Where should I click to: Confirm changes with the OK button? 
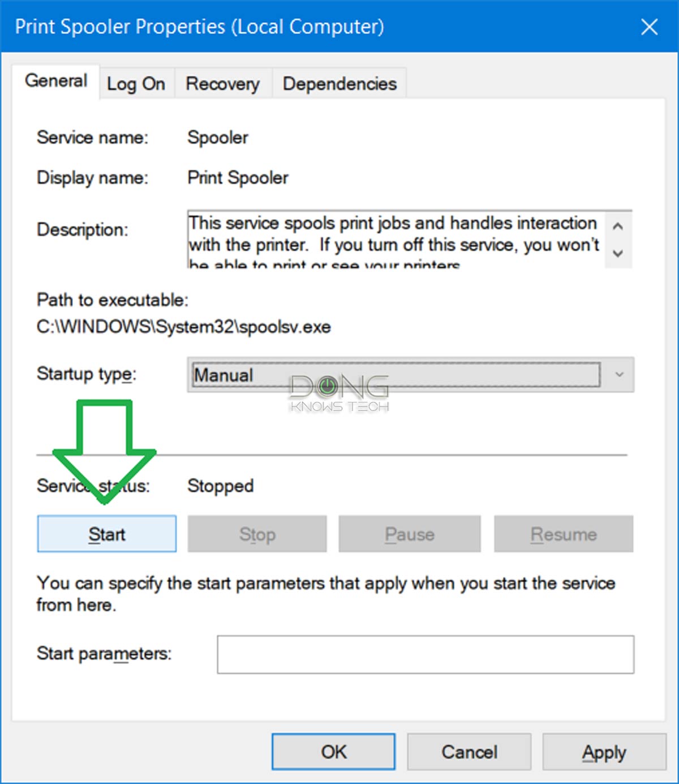pos(333,752)
